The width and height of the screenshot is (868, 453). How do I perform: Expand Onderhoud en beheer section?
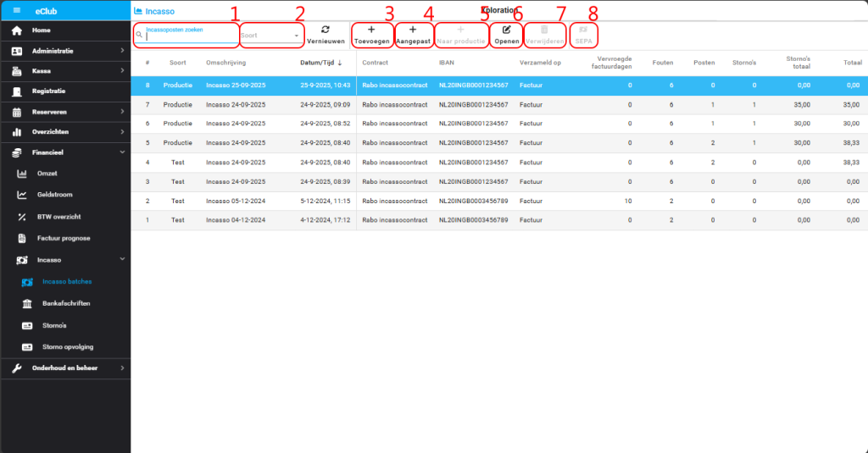point(122,368)
